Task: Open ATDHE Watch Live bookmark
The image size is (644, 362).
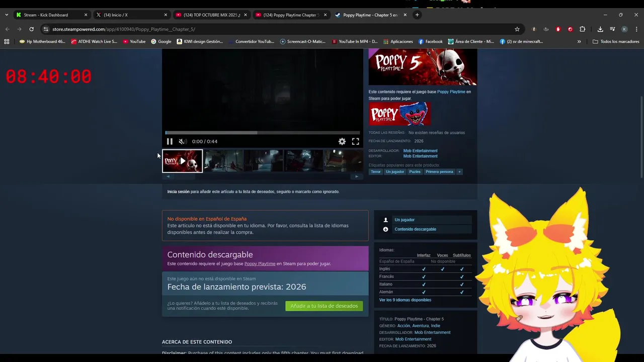Action: pos(94,42)
